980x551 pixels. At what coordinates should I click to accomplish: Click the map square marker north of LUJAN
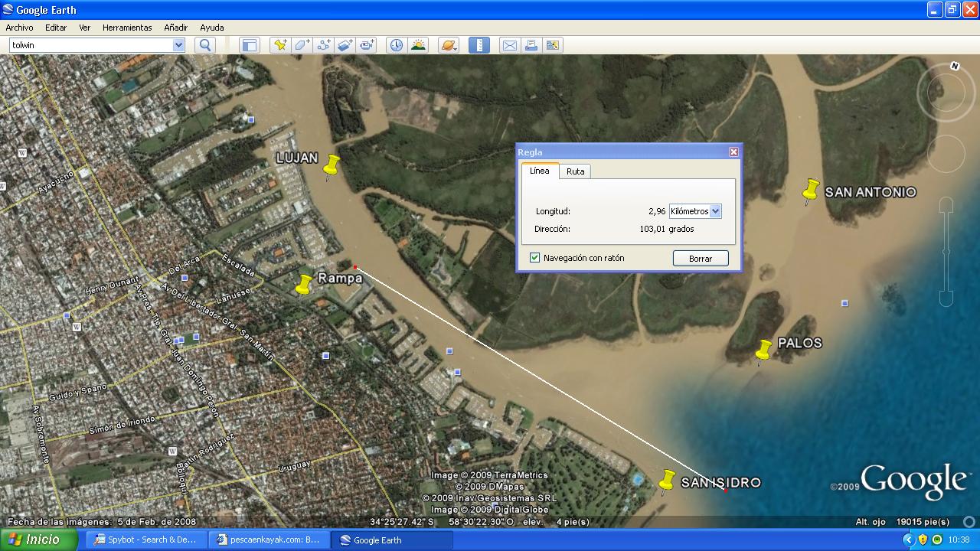(x=251, y=119)
